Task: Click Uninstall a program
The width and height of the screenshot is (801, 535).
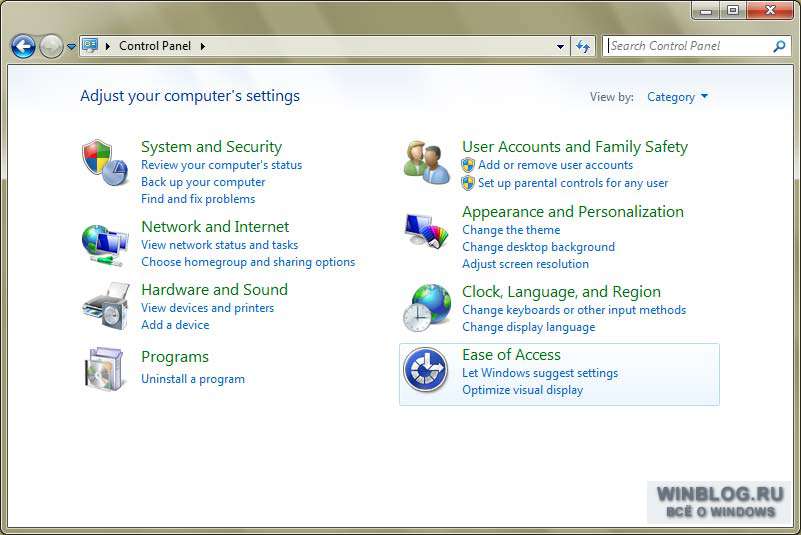Action: (x=193, y=379)
